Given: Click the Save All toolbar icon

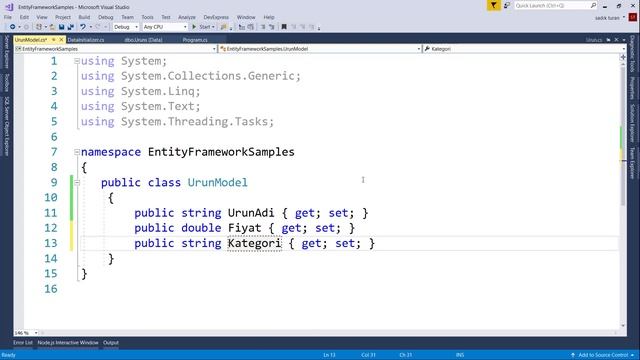Looking at the screenshot, I should pyautogui.click(x=71, y=27).
